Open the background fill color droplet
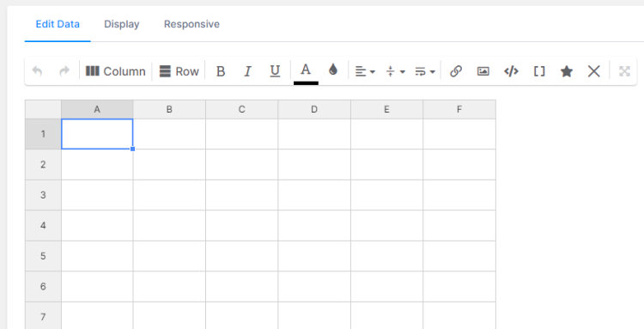This screenshot has width=644, height=329. [x=333, y=70]
